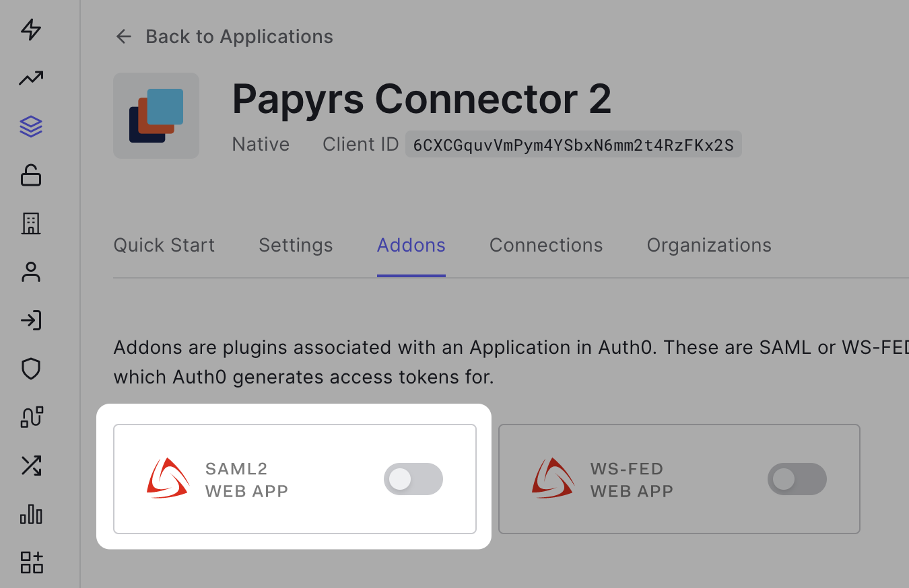
Task: Click the Papyrs Connector 2 title
Action: [422, 98]
